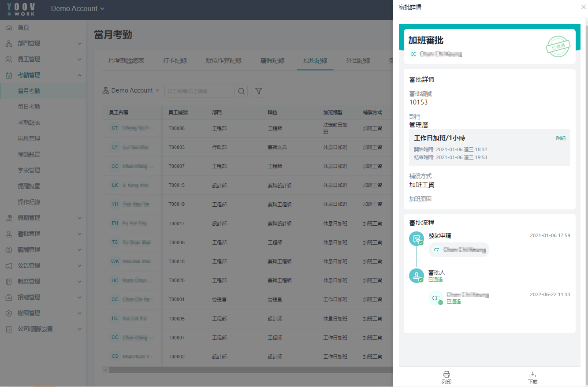Click the 首頁 home icon in sidebar
The image size is (588, 387).
(9, 28)
